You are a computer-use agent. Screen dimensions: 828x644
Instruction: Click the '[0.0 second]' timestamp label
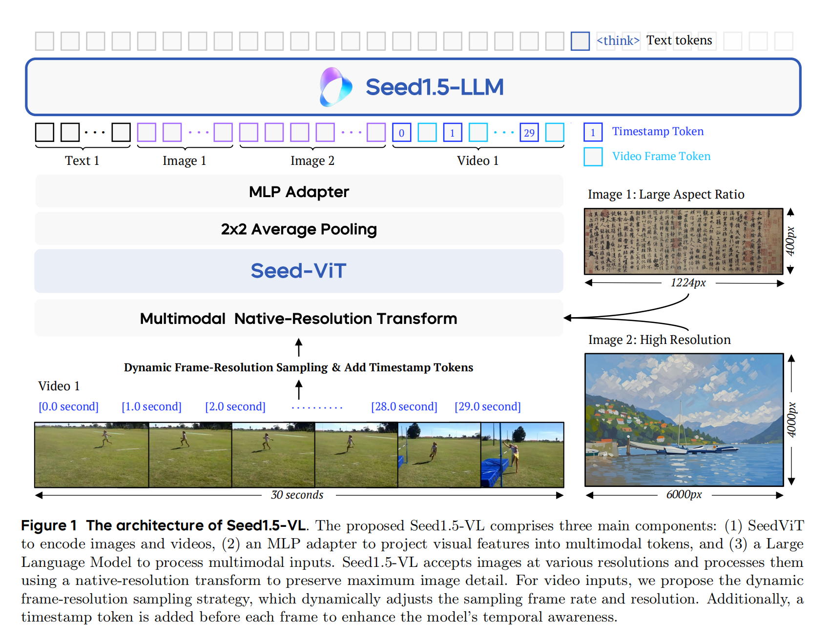click(69, 406)
